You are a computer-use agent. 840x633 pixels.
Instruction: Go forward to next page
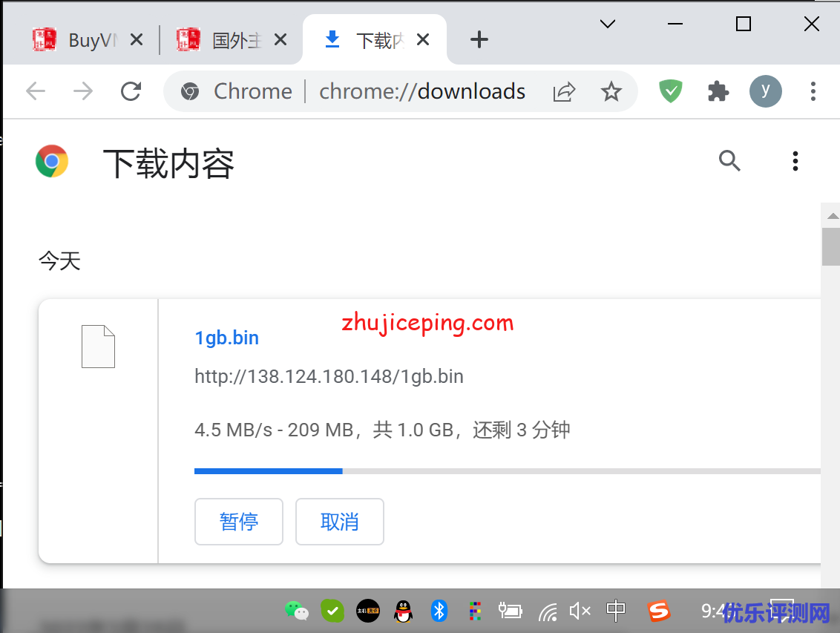point(83,91)
